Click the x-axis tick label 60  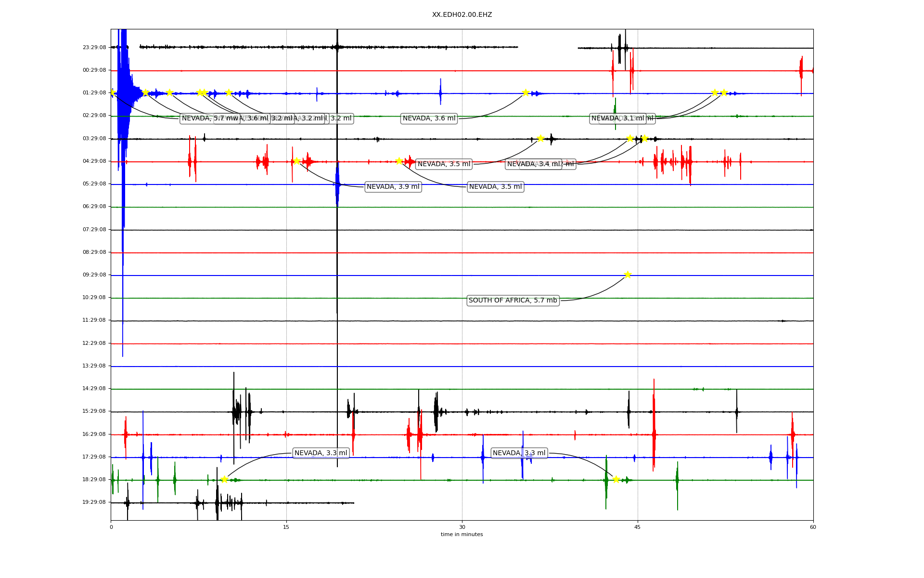[813, 527]
